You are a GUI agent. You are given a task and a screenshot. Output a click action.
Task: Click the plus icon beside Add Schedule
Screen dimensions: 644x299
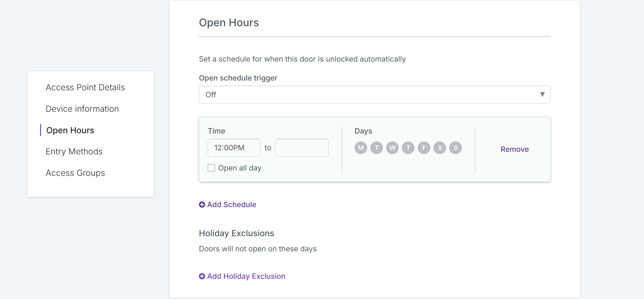[202, 205]
